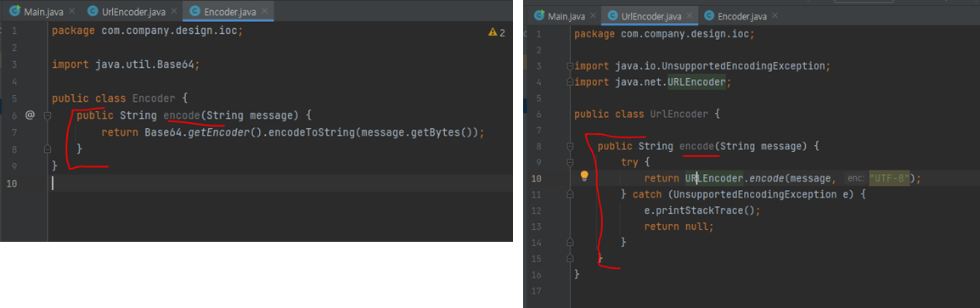Viewport: 980px width, 308px height.
Task: Click highlighted URLEncoder in java.net import
Action: pos(696,82)
